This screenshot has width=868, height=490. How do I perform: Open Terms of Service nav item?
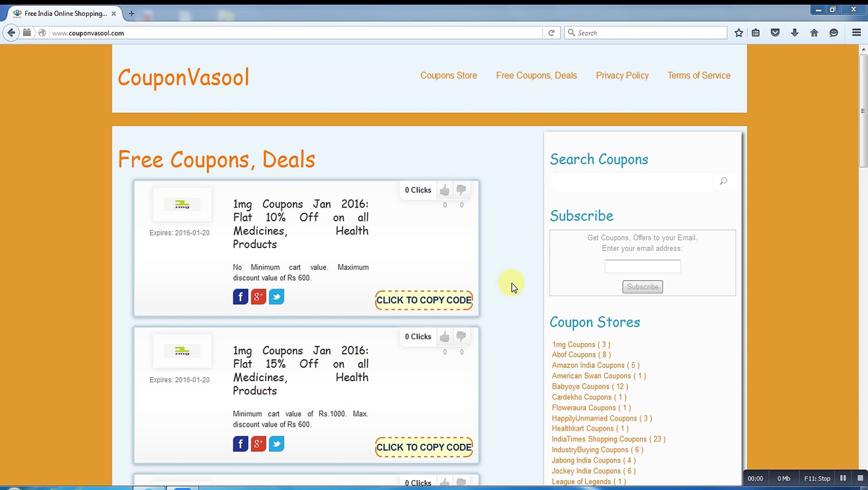(x=699, y=75)
